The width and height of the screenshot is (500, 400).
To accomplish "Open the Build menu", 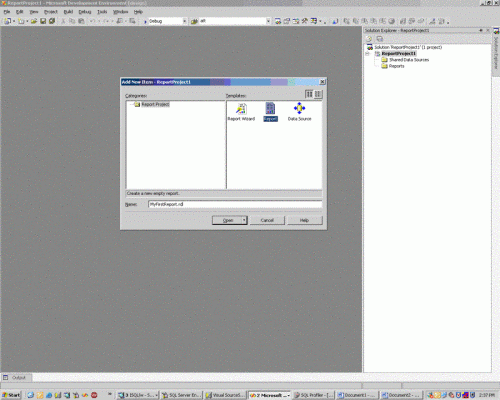I will (68, 12).
